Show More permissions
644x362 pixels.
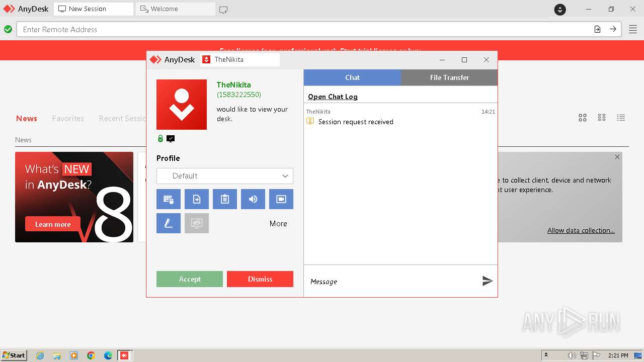click(278, 224)
